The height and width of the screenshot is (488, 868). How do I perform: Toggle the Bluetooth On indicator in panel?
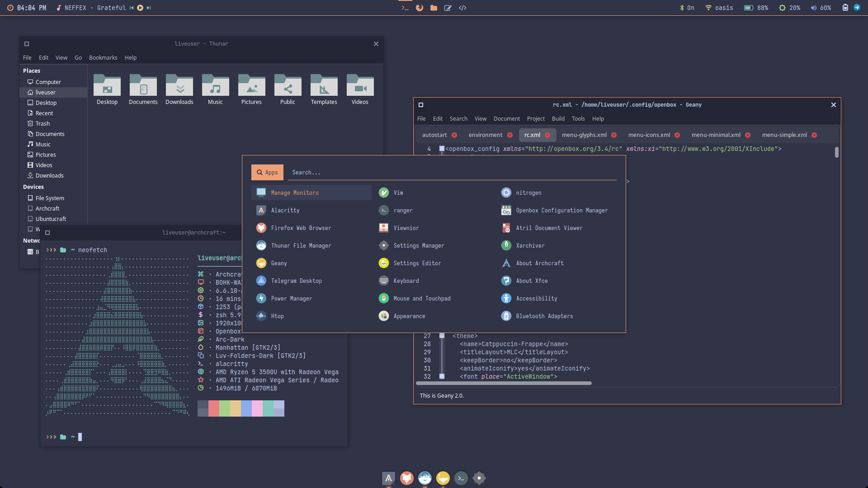coord(687,8)
